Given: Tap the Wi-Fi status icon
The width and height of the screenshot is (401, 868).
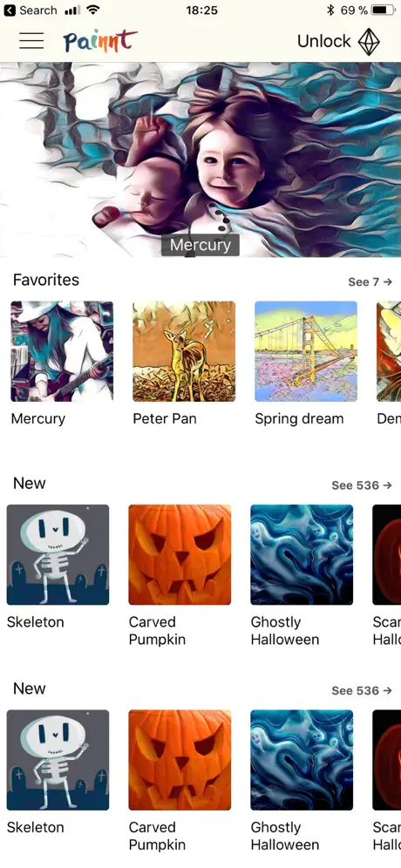Looking at the screenshot, I should pyautogui.click(x=93, y=10).
